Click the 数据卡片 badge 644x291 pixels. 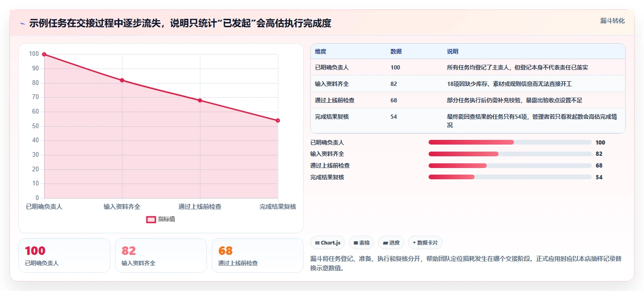tap(425, 243)
